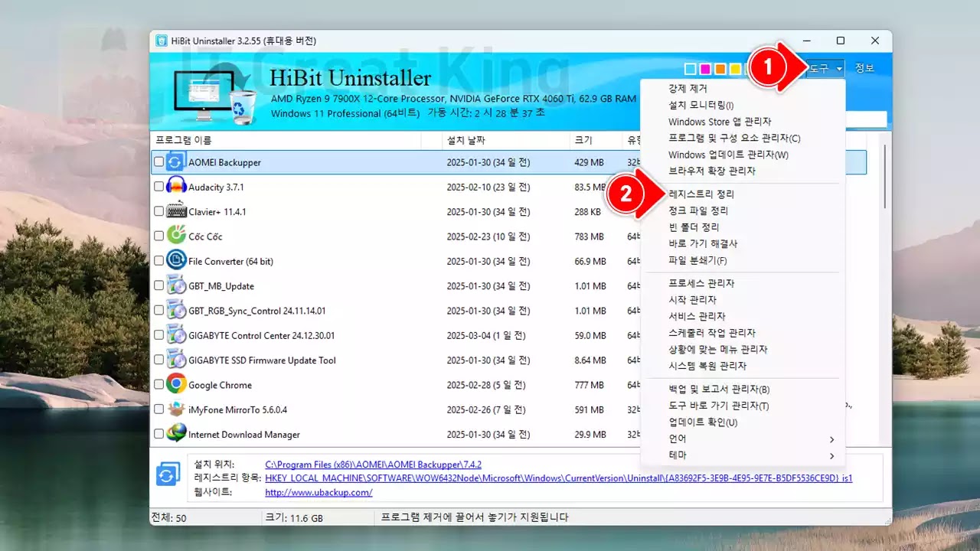
Task: Tick the AOMEI Backupper checkbox
Action: (x=158, y=162)
